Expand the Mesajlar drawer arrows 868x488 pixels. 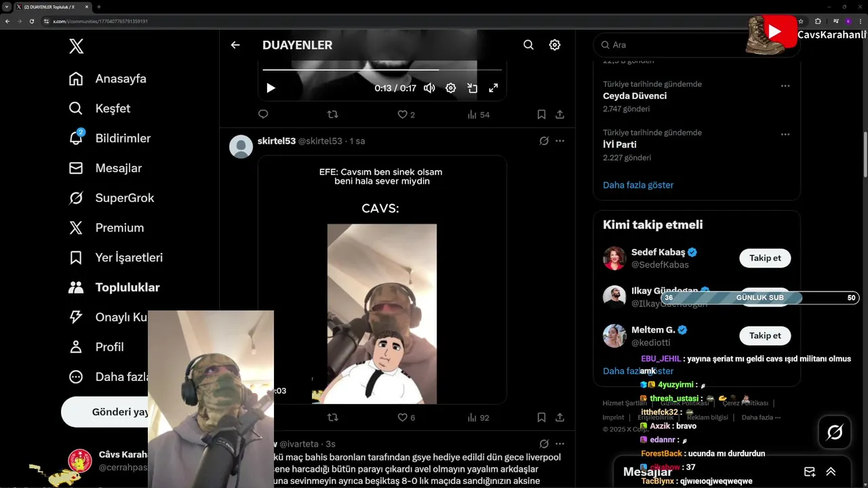(831, 472)
